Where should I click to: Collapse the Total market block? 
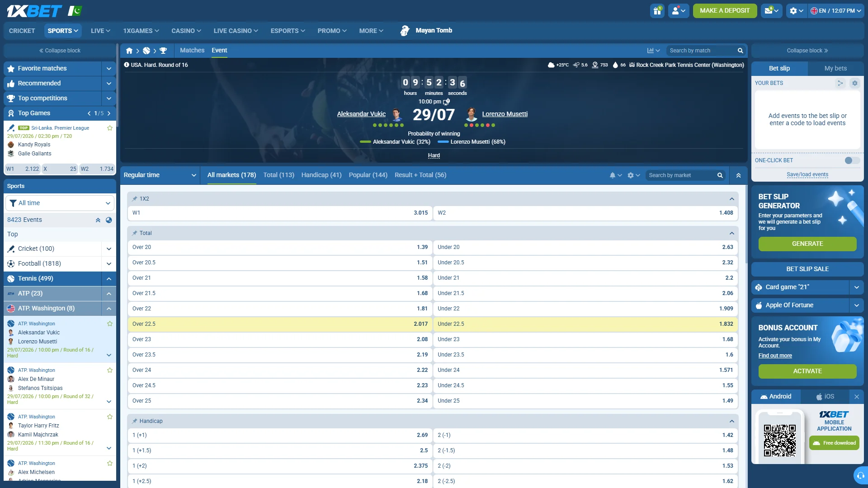pyautogui.click(x=731, y=233)
